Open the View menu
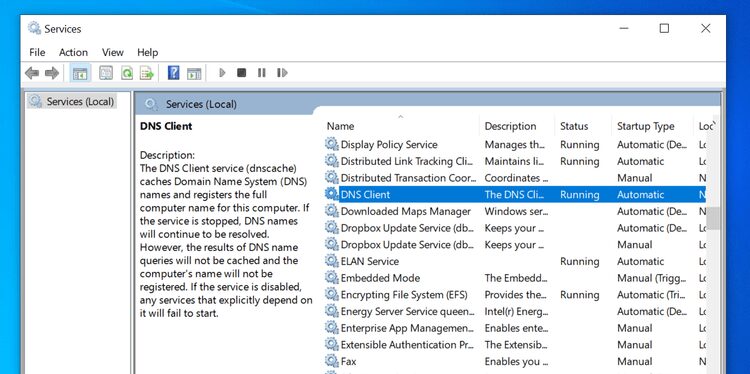The width and height of the screenshot is (750, 374). 112,53
